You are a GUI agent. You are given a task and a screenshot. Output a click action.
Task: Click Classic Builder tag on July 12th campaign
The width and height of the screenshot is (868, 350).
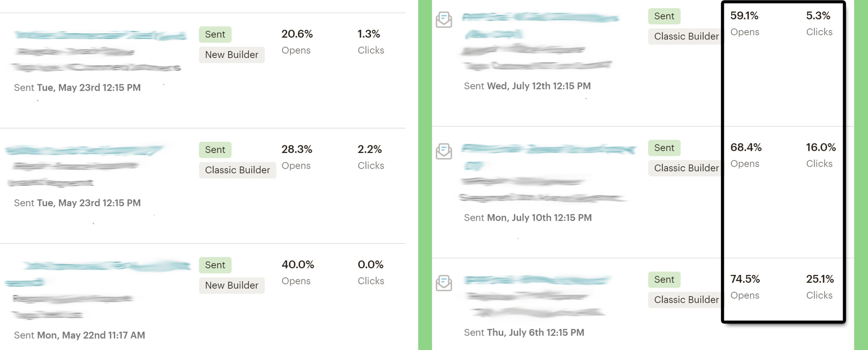(685, 36)
